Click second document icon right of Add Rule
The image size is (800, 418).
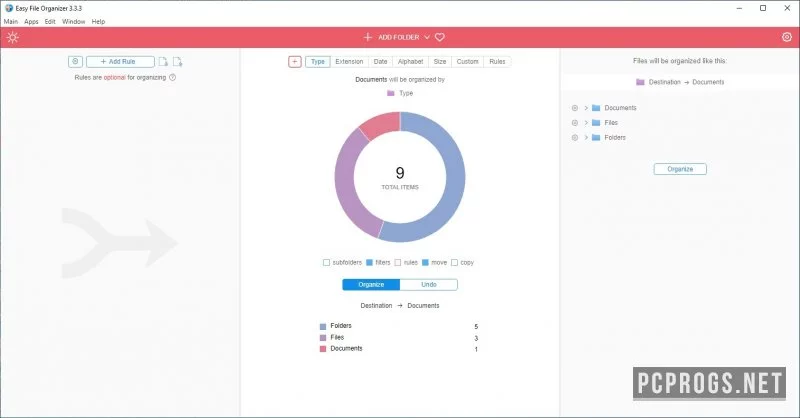coord(177,62)
